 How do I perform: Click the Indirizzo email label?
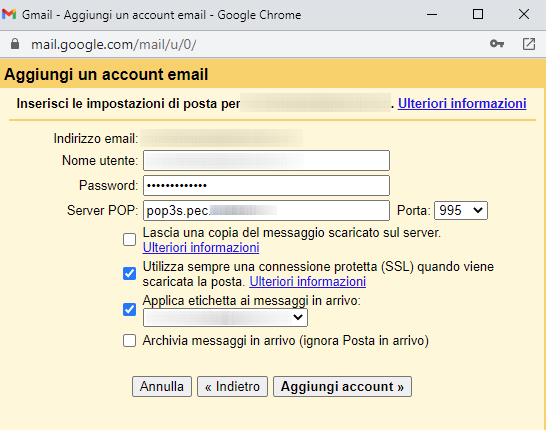click(96, 139)
